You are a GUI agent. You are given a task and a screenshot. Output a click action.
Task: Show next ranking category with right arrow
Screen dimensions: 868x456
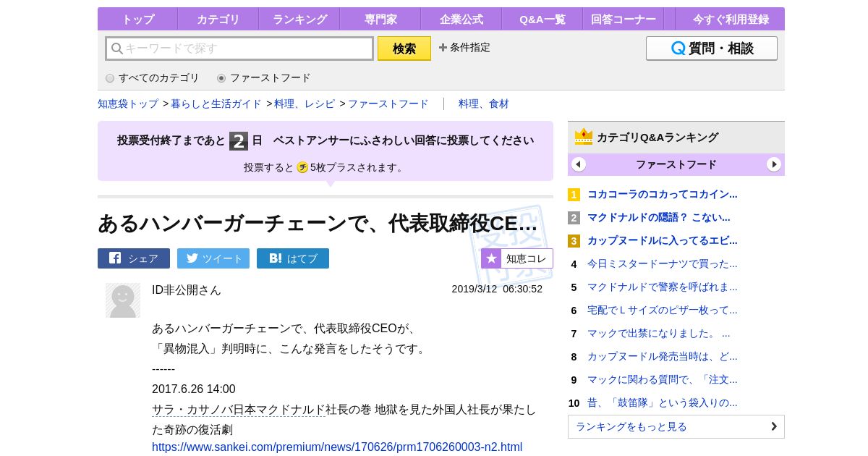click(774, 164)
